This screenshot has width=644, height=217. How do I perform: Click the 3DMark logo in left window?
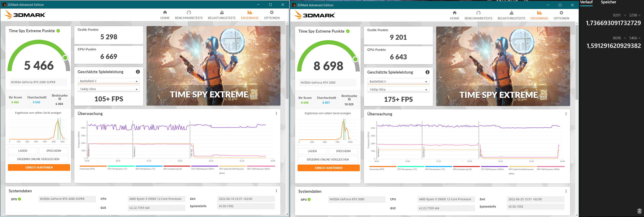(x=25, y=14)
